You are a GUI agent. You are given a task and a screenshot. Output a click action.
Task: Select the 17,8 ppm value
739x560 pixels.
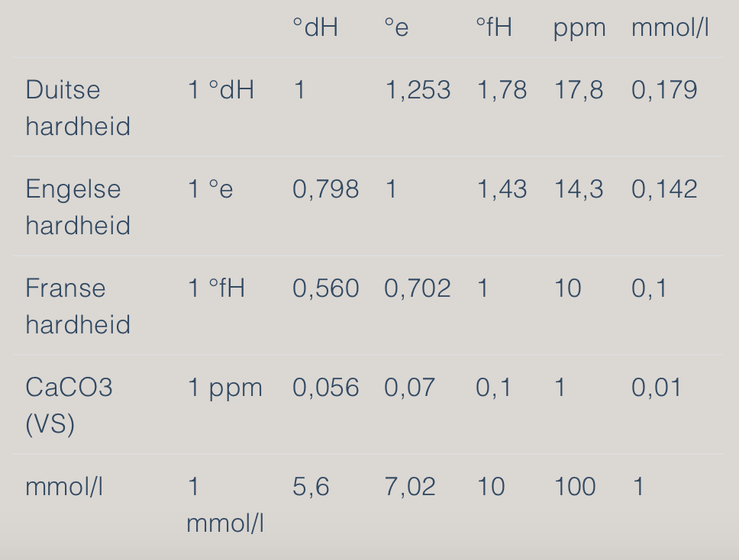[578, 90]
